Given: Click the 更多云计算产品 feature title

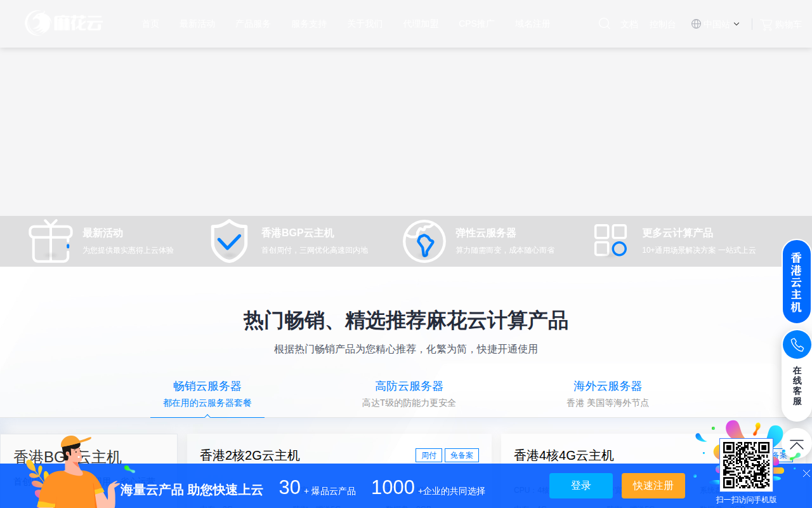Looking at the screenshot, I should coord(678,233).
